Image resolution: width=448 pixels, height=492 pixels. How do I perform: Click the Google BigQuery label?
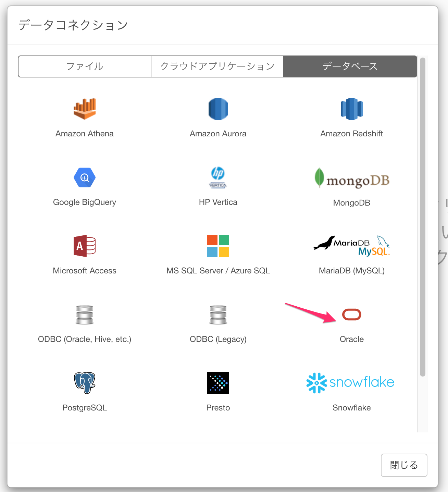85,202
